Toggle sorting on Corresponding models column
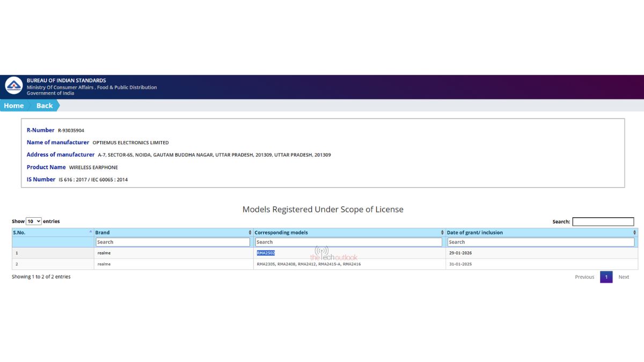This screenshot has width=644, height=362. point(442,232)
